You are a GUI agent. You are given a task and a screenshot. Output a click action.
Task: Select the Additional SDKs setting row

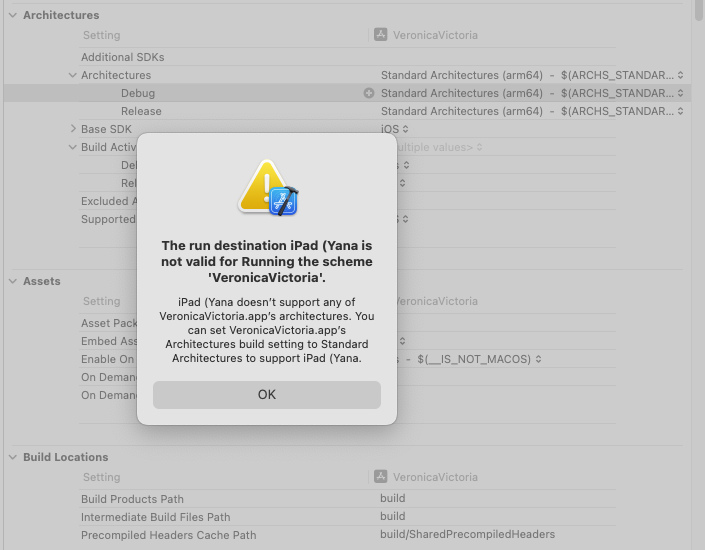click(x=122, y=57)
